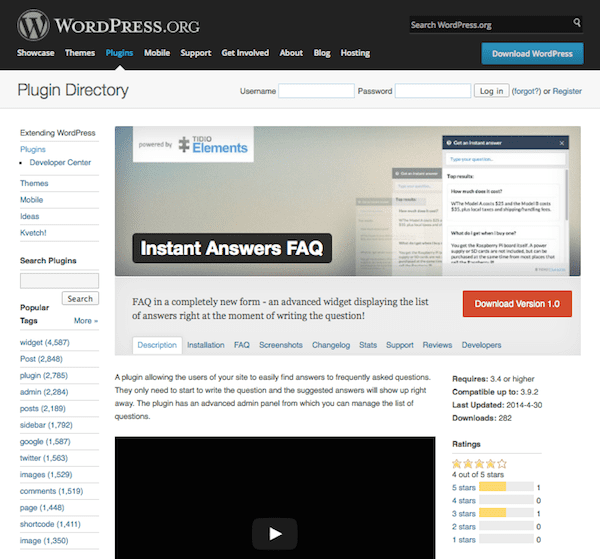The width and height of the screenshot is (600, 559).
Task: Open the Plugins sidebar link
Action: point(33,149)
